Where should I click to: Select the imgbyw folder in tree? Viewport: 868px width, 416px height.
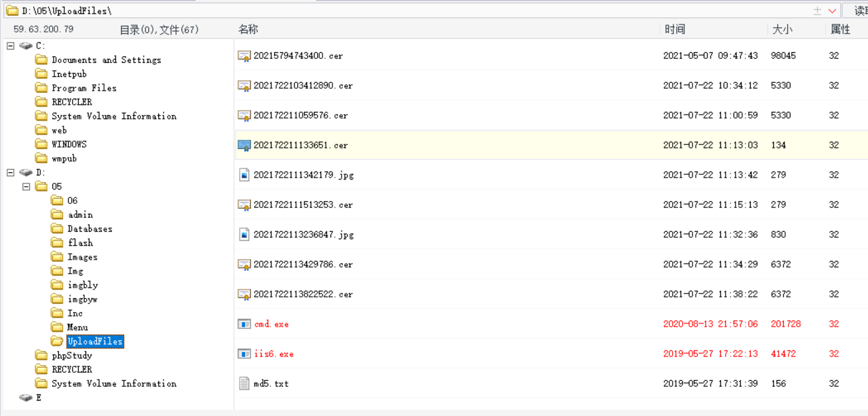tap(83, 299)
